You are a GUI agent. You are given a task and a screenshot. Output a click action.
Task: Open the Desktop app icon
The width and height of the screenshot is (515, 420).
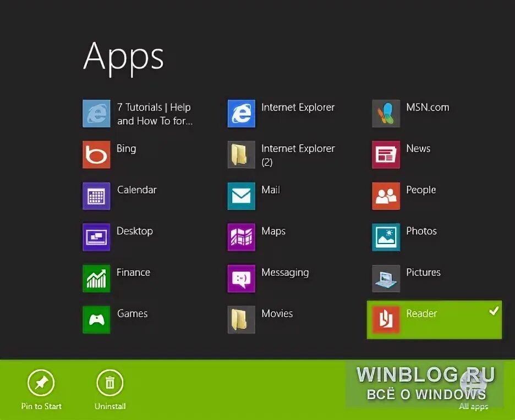click(96, 237)
